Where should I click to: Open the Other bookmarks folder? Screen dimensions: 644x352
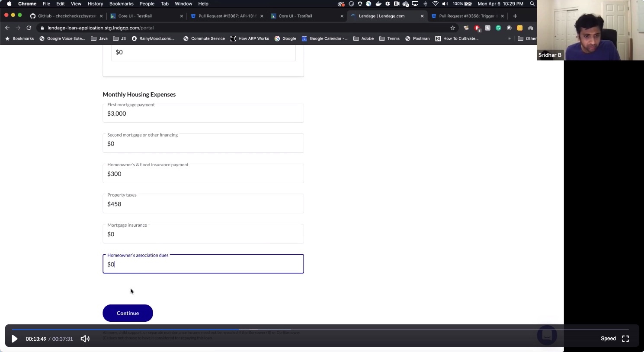(527, 38)
